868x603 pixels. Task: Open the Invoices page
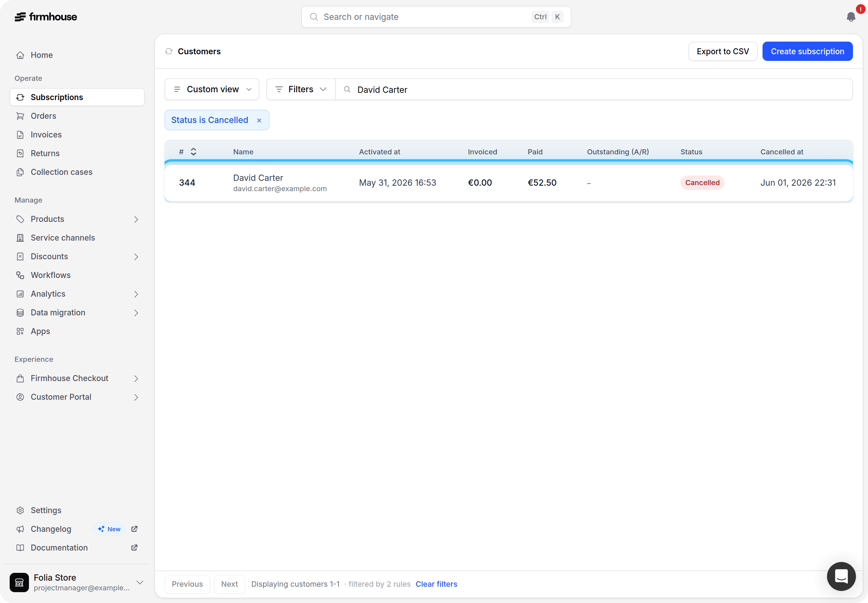(x=77, y=135)
